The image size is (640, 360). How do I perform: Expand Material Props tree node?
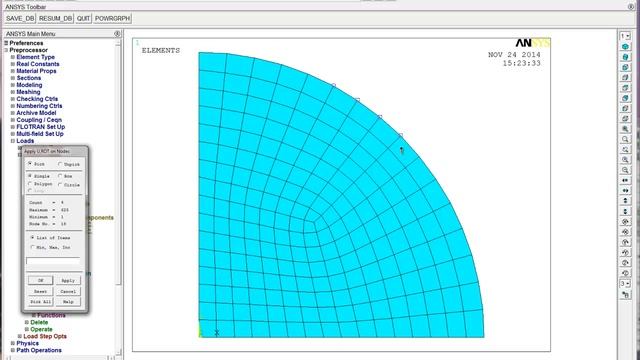[13, 71]
